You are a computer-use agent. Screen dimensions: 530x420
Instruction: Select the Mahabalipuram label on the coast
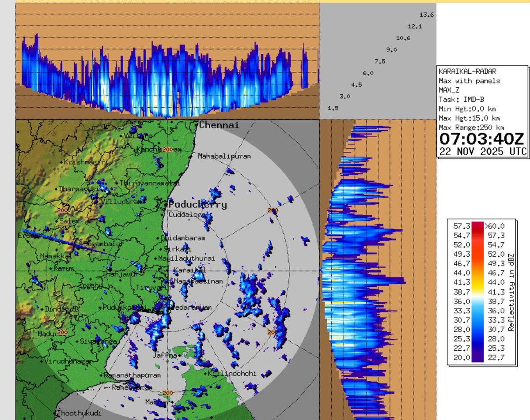[224, 156]
